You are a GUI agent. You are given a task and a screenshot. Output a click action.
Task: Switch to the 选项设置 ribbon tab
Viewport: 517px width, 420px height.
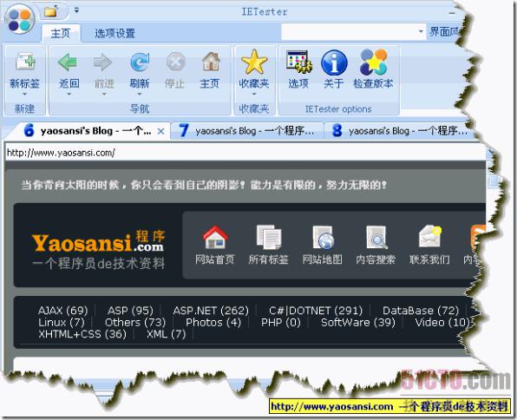click(x=115, y=33)
